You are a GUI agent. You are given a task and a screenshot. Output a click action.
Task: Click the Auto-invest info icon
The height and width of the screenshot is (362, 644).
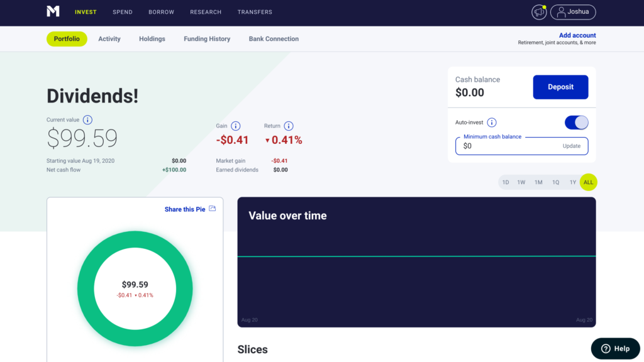(x=492, y=123)
